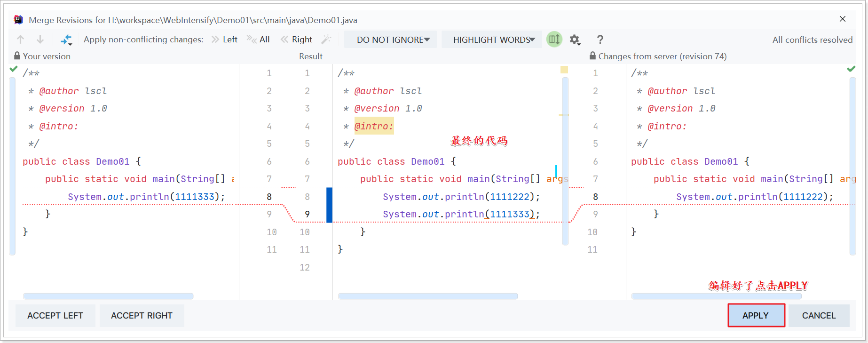This screenshot has height=343, width=868.
Task: Go to previous difference arrow
Action: click(20, 40)
